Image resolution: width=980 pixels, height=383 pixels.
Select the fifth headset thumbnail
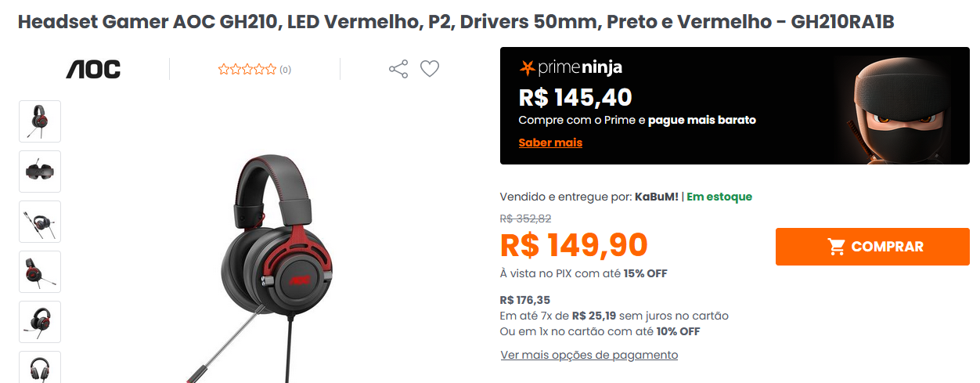pyautogui.click(x=40, y=322)
